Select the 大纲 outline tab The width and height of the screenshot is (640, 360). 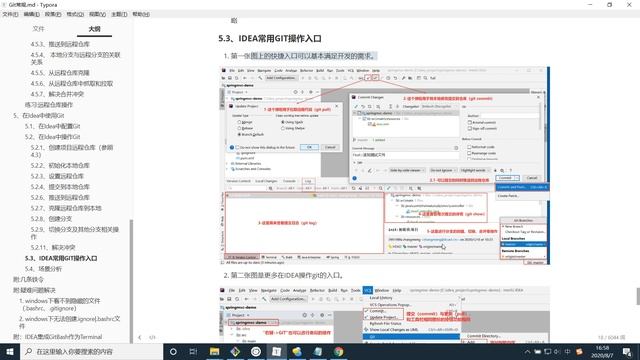94,29
